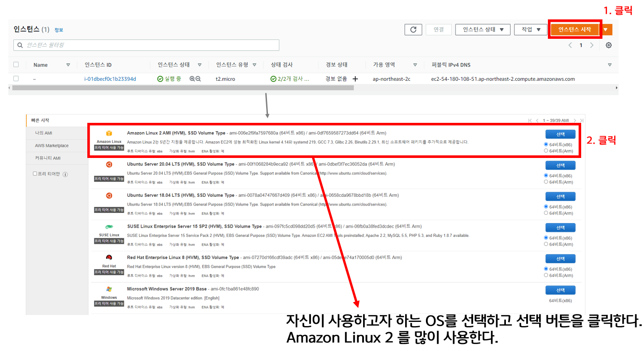The image size is (644, 351).
Task: Click 선택 for Amazon Linux 2 AMI
Action: [560, 134]
